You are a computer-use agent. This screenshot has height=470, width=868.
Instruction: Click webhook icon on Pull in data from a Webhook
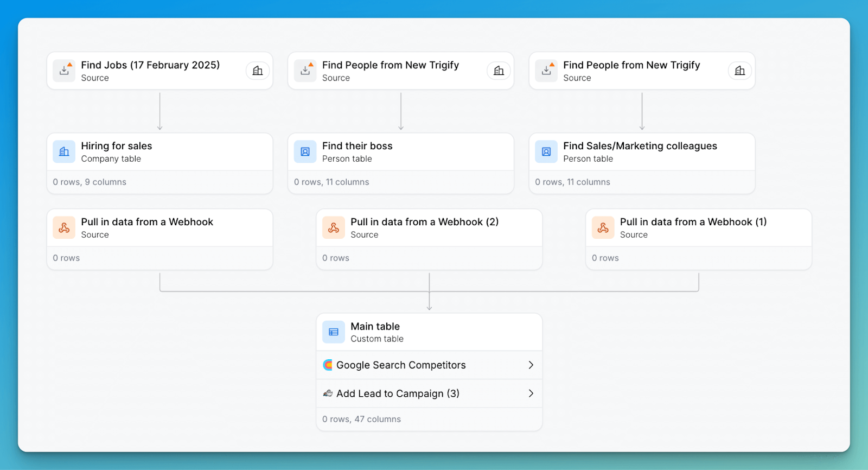pyautogui.click(x=64, y=228)
